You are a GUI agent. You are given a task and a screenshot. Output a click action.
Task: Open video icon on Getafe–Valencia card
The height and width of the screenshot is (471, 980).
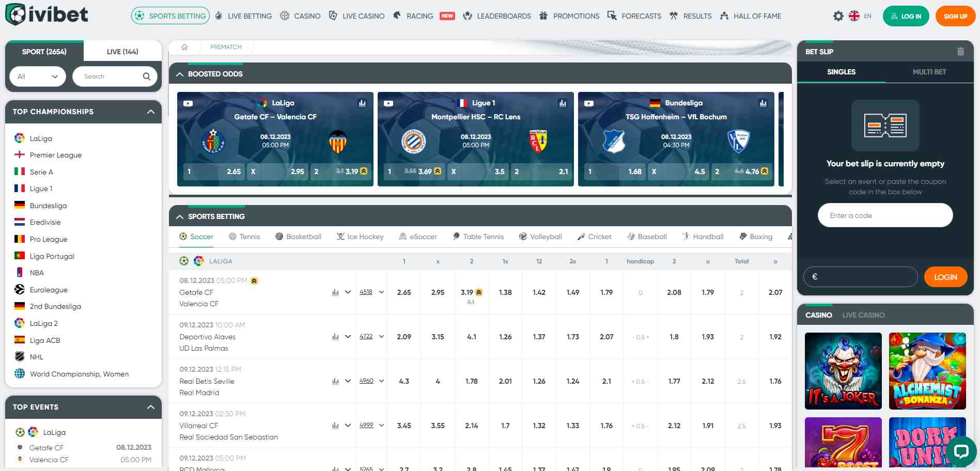click(x=188, y=103)
